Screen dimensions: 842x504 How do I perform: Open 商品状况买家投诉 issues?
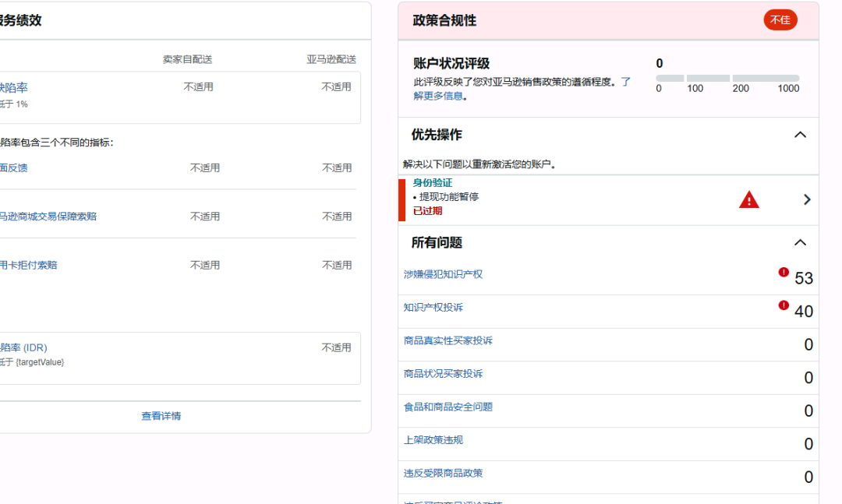(443, 374)
